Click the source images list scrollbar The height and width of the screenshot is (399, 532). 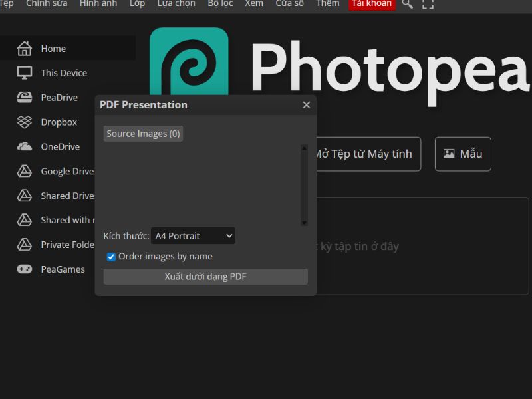point(304,186)
